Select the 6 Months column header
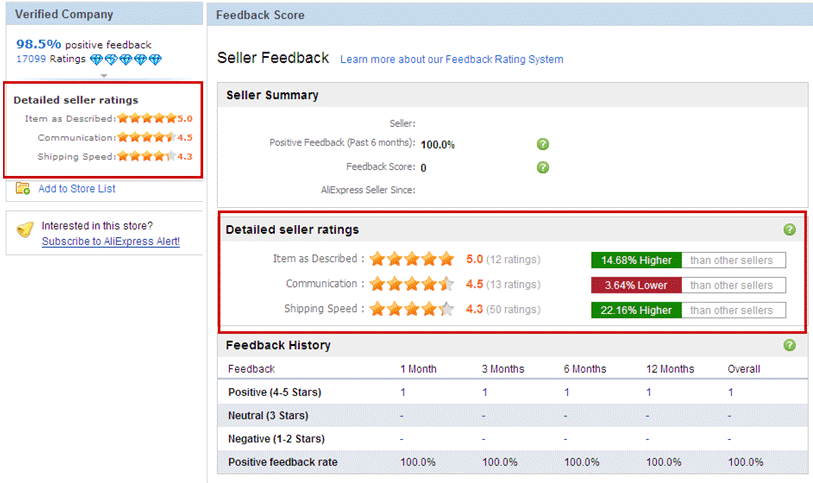This screenshot has width=813, height=483. coord(585,369)
